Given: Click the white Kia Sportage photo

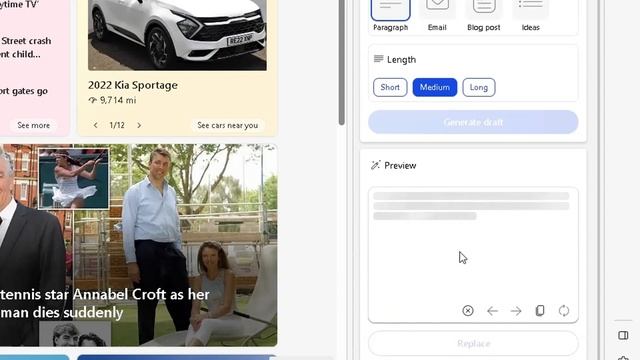Looking at the screenshot, I should [x=177, y=35].
